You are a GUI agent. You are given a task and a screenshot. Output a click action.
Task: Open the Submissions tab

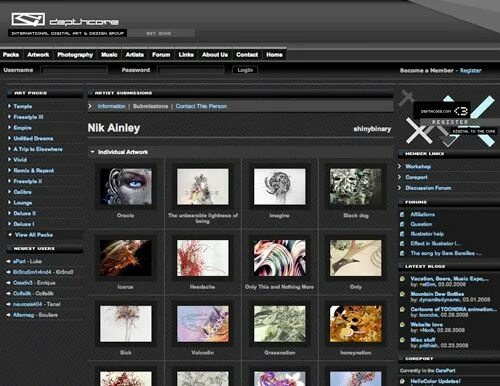pos(150,106)
